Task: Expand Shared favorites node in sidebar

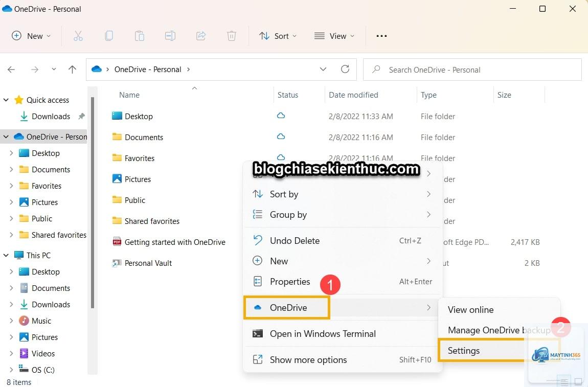Action: (11, 235)
